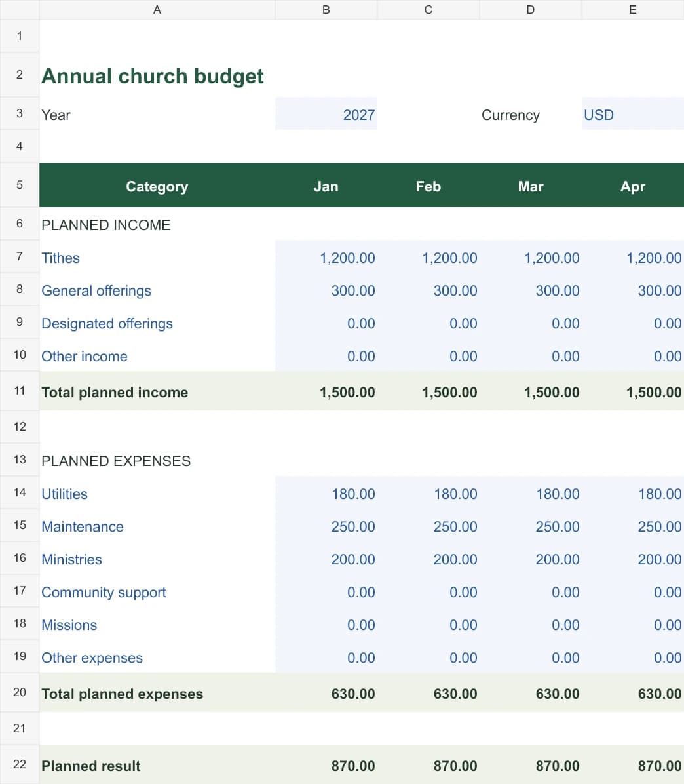Click Total planned expenses April 630.00
The image size is (684, 784).
click(632, 692)
